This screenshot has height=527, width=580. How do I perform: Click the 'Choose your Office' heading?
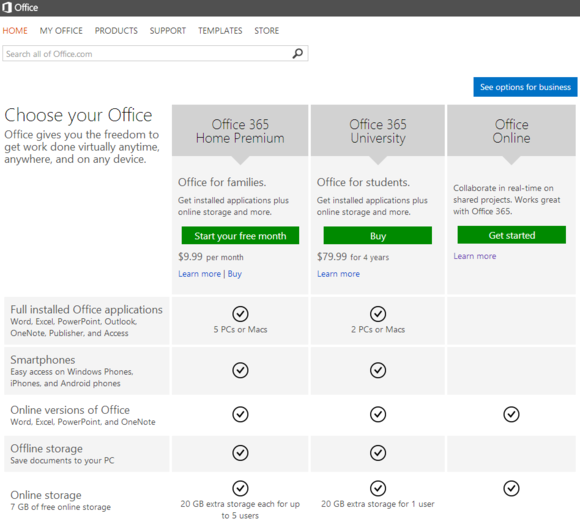pyautogui.click(x=78, y=115)
